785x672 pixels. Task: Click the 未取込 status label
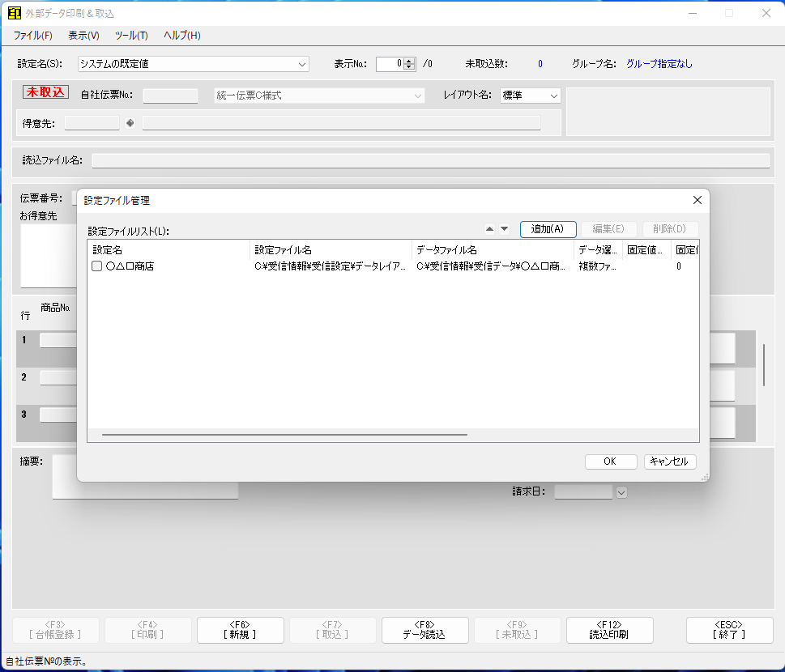coord(45,92)
